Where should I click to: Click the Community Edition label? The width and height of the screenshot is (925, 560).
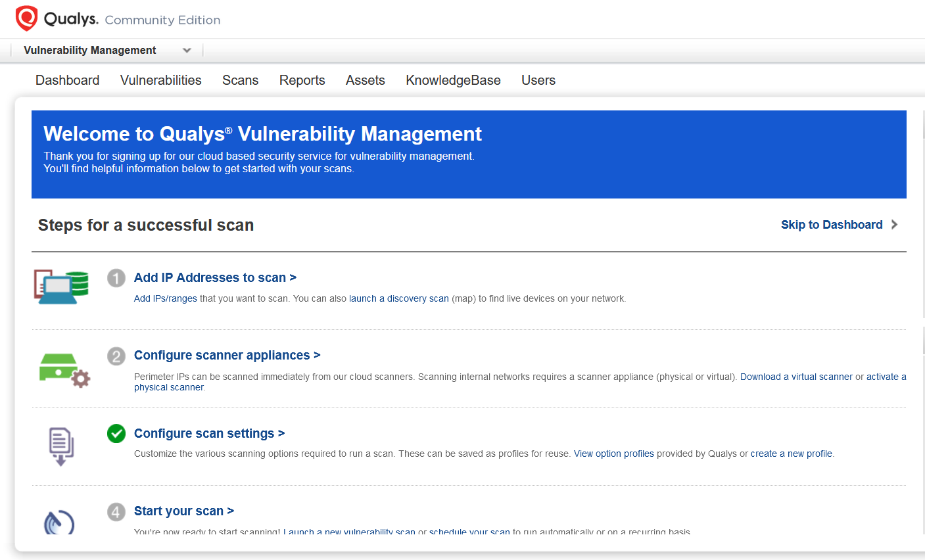[x=162, y=20]
